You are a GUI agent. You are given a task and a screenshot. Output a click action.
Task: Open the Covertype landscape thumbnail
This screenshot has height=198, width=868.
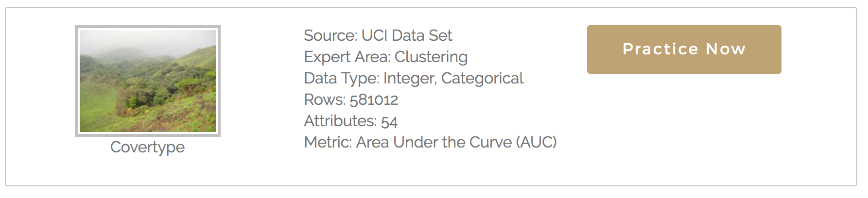click(x=147, y=81)
